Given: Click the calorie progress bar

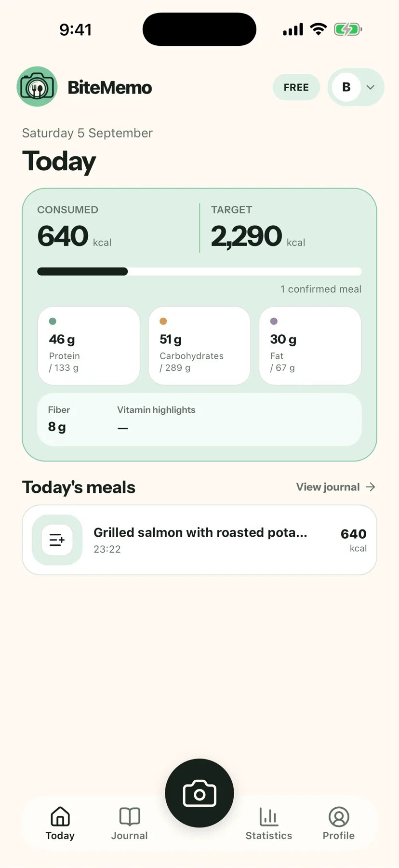Looking at the screenshot, I should pyautogui.click(x=199, y=271).
